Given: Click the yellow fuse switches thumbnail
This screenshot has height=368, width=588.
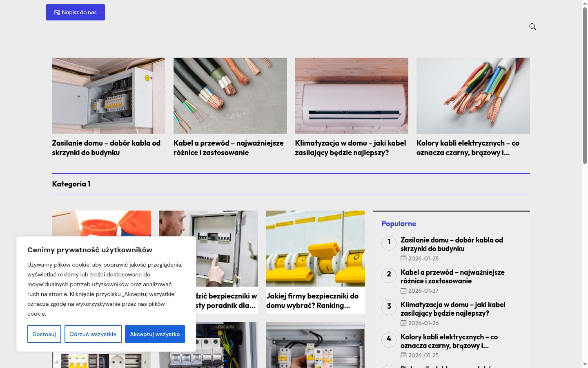Looking at the screenshot, I should 316,249.
